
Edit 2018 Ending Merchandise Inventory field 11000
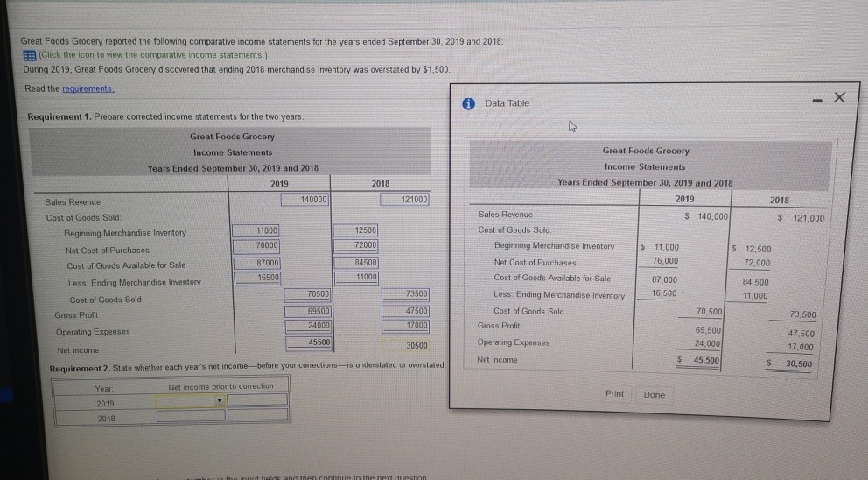pyautogui.click(x=356, y=277)
